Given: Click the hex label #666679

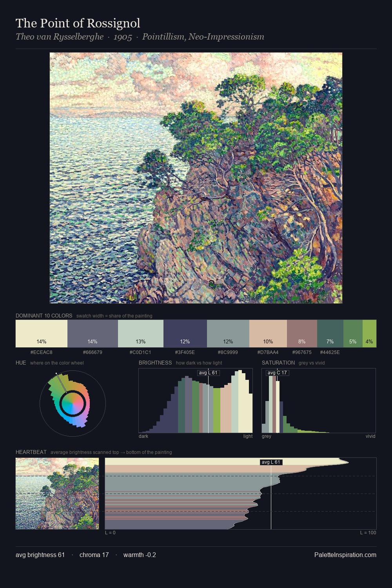Looking at the screenshot, I should 93,352.
